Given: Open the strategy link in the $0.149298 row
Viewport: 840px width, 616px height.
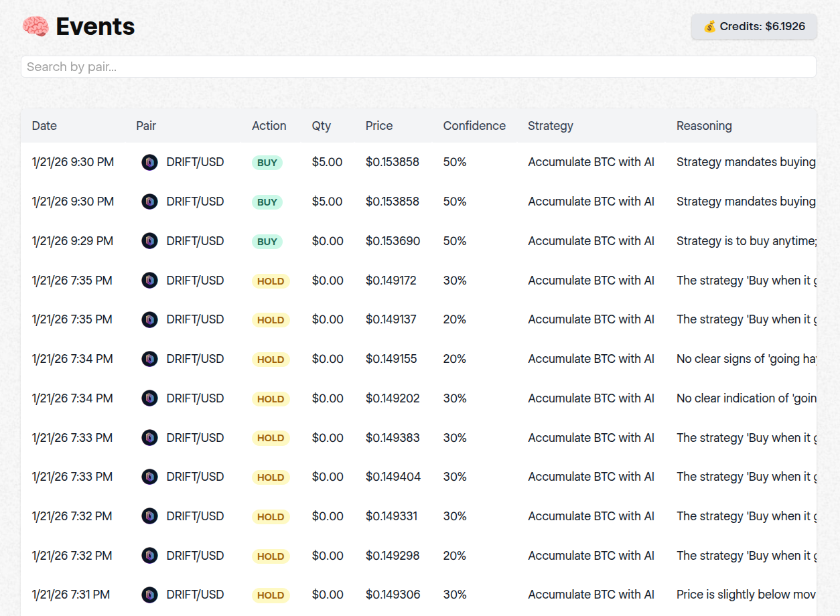Looking at the screenshot, I should [591, 556].
